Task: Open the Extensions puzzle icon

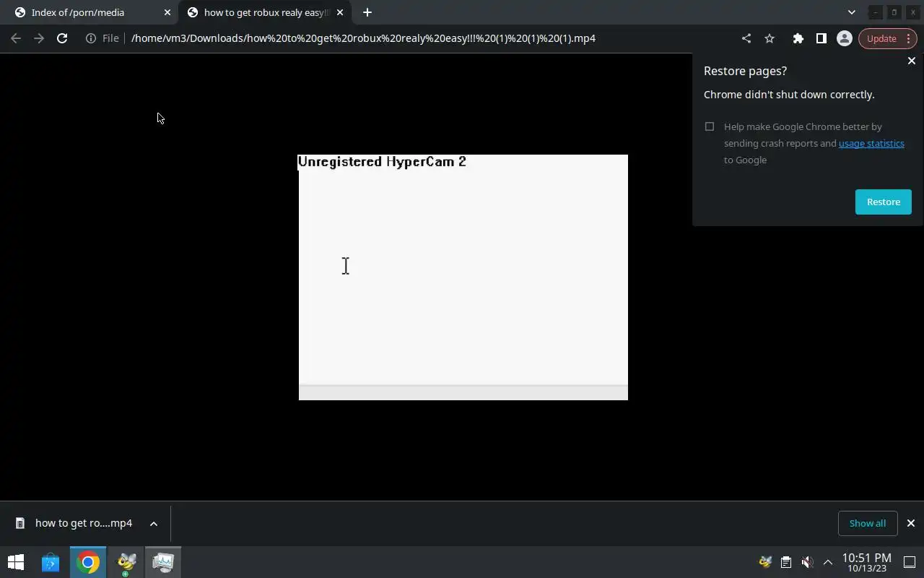Action: click(x=798, y=38)
